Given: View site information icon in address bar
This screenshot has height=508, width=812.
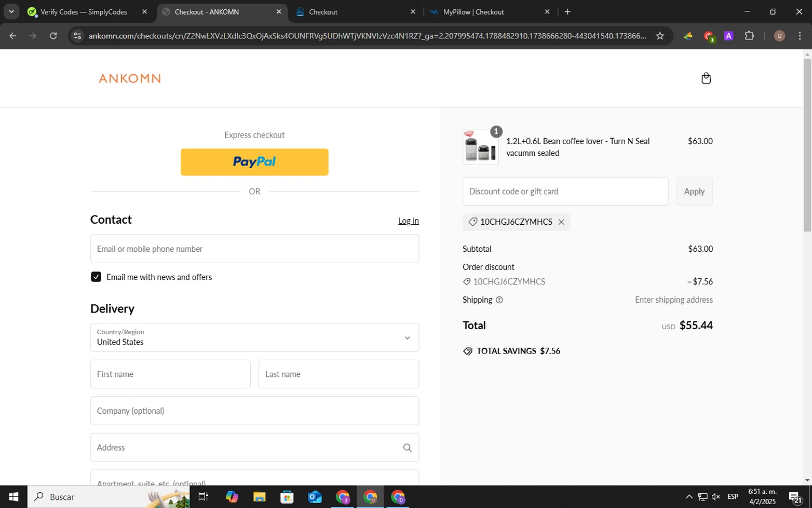Looking at the screenshot, I should [x=77, y=36].
